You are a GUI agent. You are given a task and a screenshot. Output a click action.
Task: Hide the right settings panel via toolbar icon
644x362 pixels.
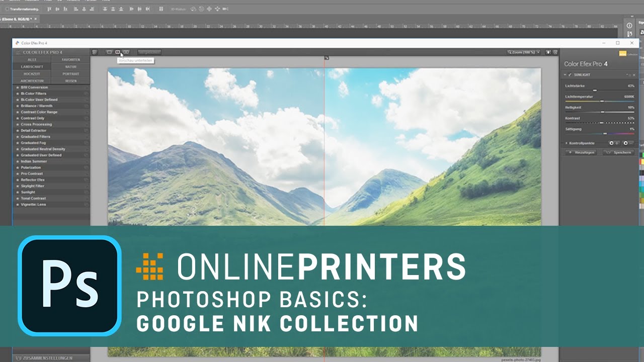pos(555,52)
